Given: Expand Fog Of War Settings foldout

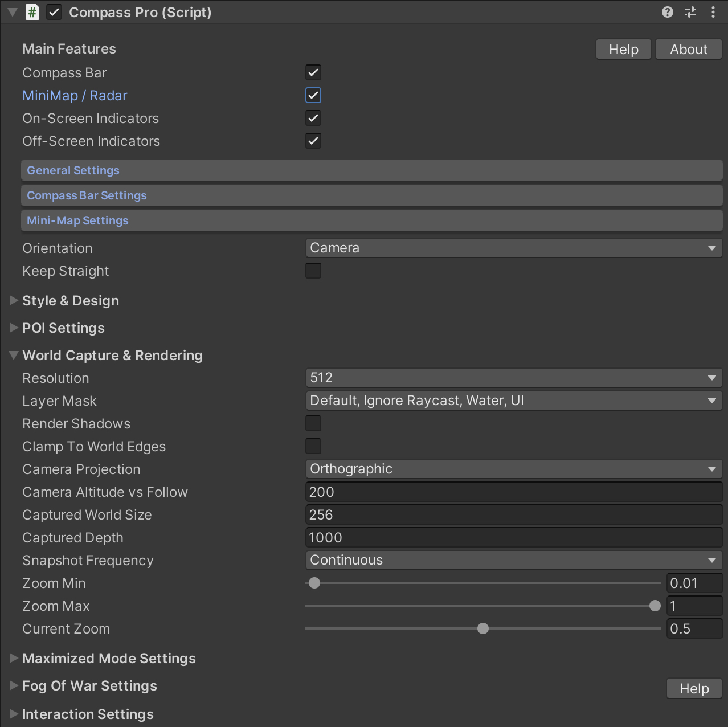Looking at the screenshot, I should pyautogui.click(x=14, y=685).
